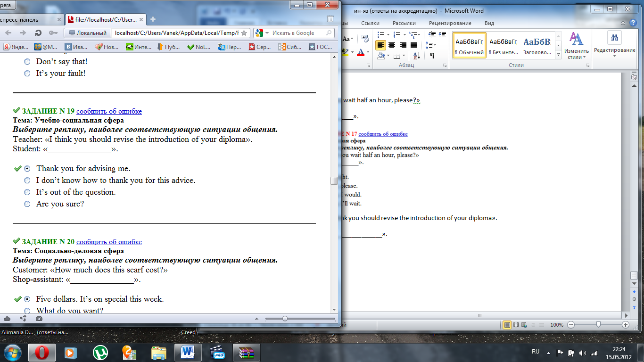The image size is (644, 362).
Task: Adjust Word zoom slider
Action: click(598, 325)
